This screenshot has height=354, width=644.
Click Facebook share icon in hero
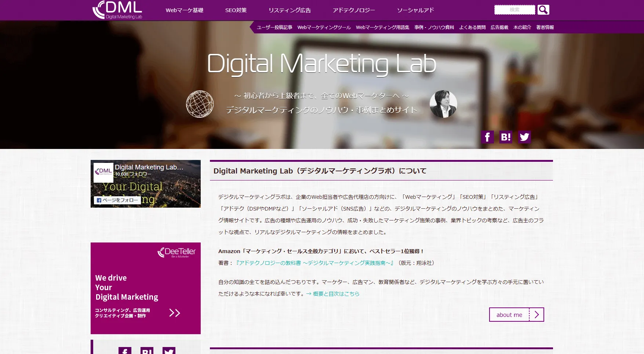click(x=487, y=137)
